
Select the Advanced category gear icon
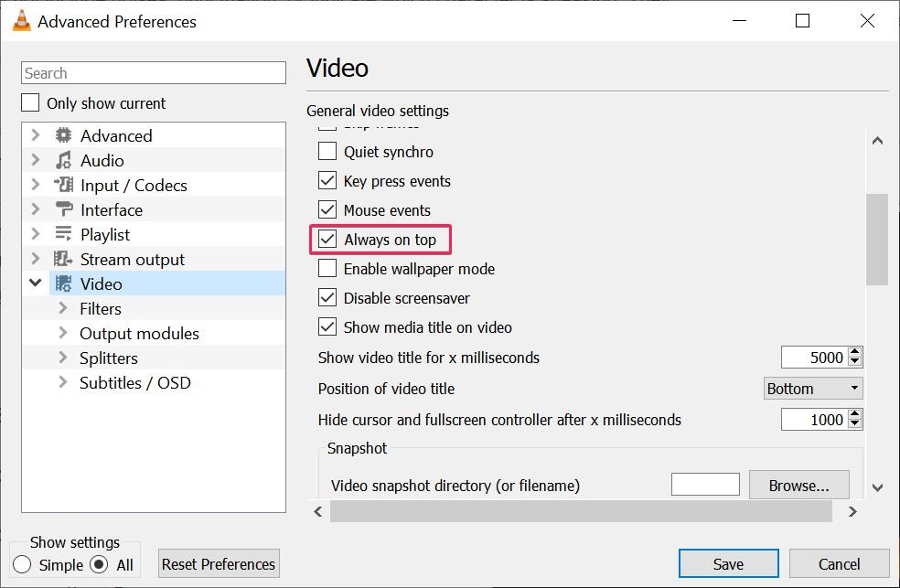pyautogui.click(x=65, y=135)
